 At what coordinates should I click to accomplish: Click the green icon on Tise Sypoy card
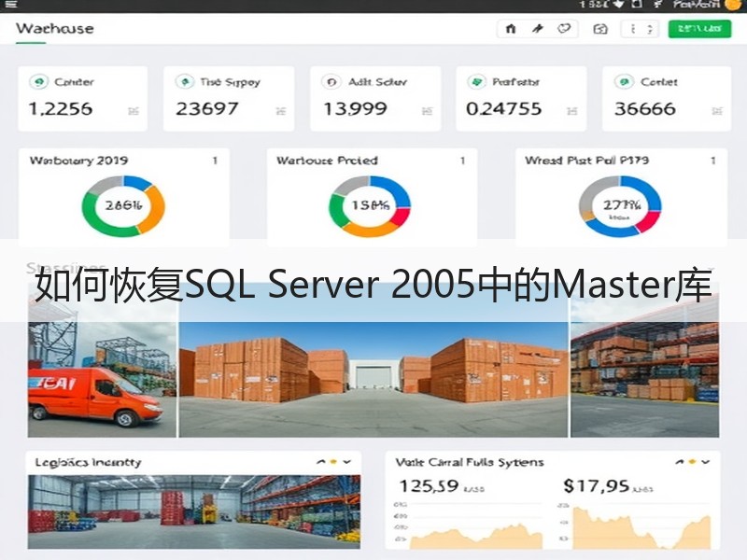point(185,82)
